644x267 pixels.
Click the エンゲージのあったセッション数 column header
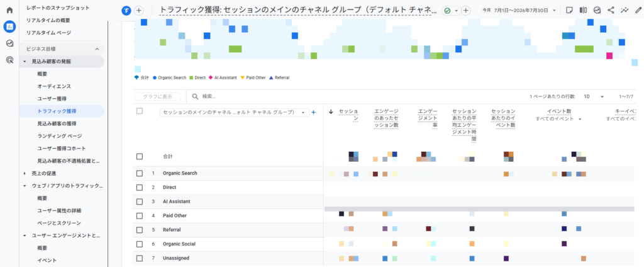(x=387, y=119)
